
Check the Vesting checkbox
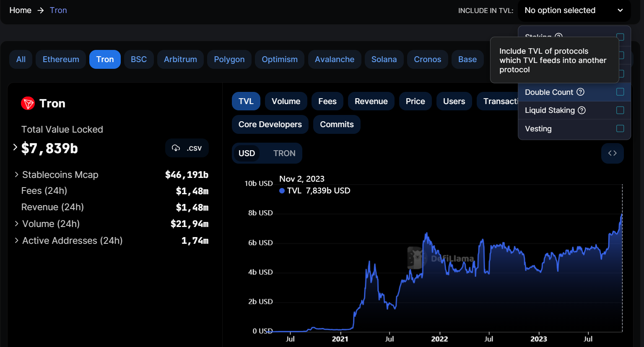coord(620,128)
